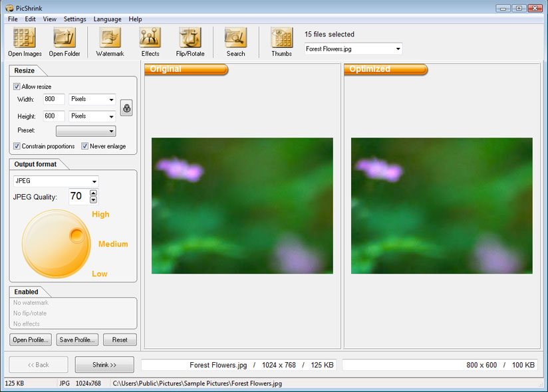548x392 pixels.
Task: Set quality to Low on dial
Action: coord(100,274)
